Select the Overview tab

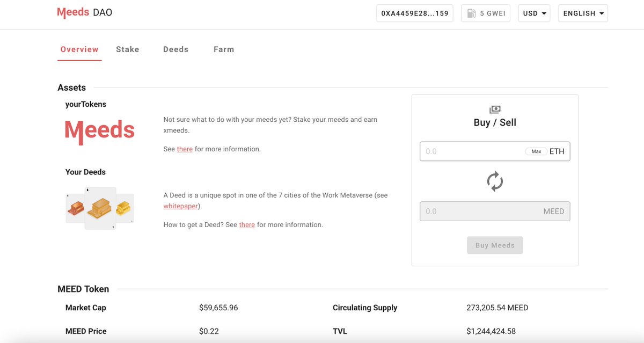[79, 49]
